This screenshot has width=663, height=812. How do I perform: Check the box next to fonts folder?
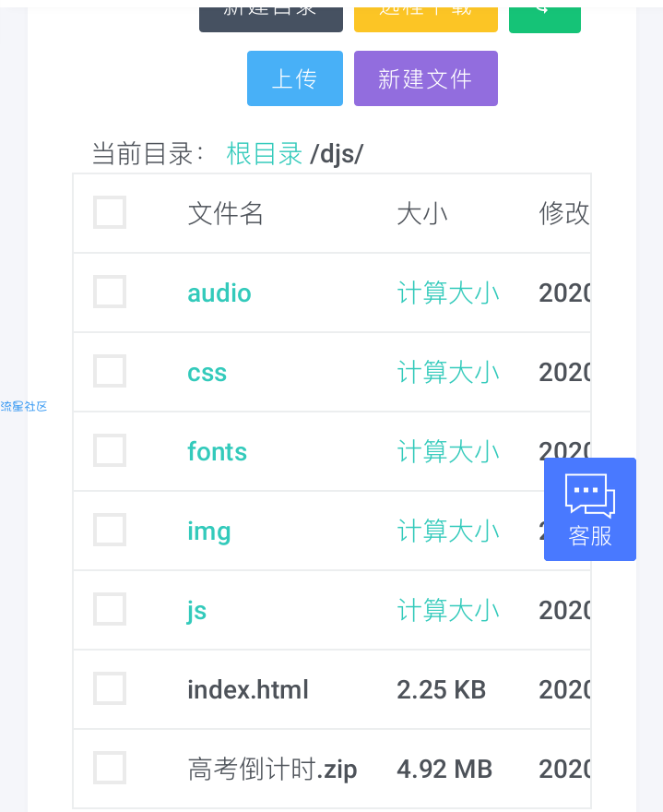(x=110, y=451)
